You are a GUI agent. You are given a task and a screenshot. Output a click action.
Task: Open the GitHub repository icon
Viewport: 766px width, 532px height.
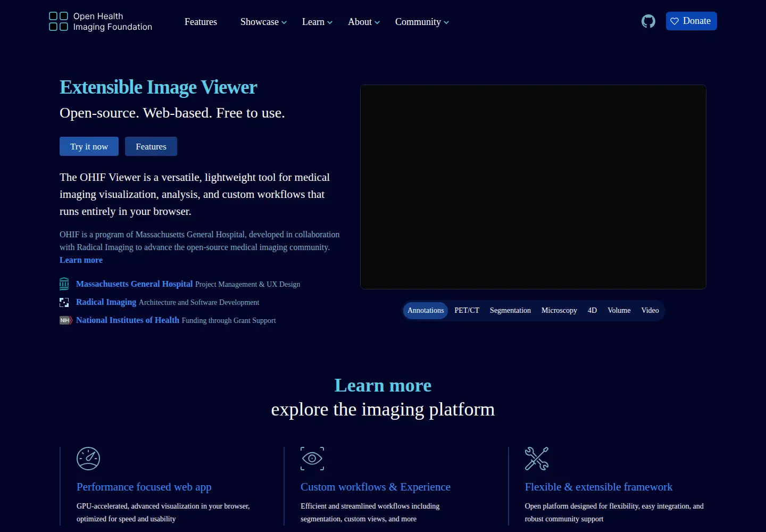click(648, 21)
